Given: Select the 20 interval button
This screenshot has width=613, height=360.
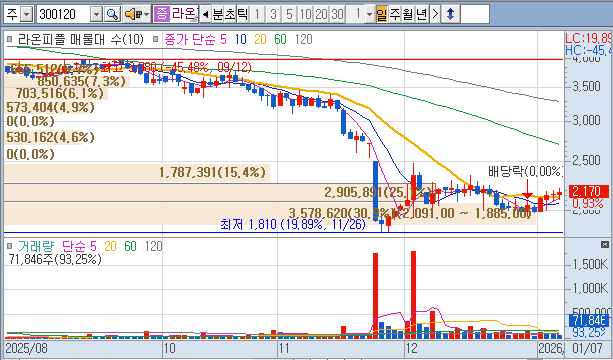Looking at the screenshot, I should pos(321,14).
